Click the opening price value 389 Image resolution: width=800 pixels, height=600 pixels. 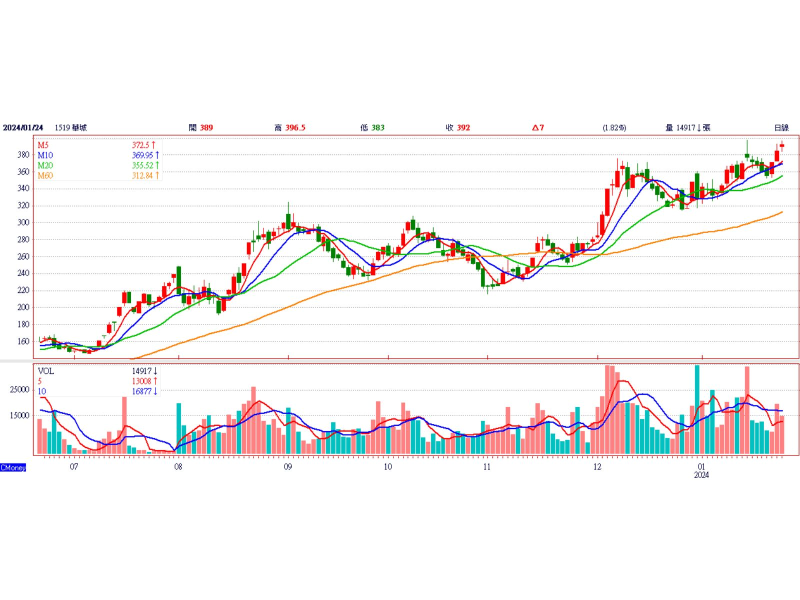pos(204,128)
